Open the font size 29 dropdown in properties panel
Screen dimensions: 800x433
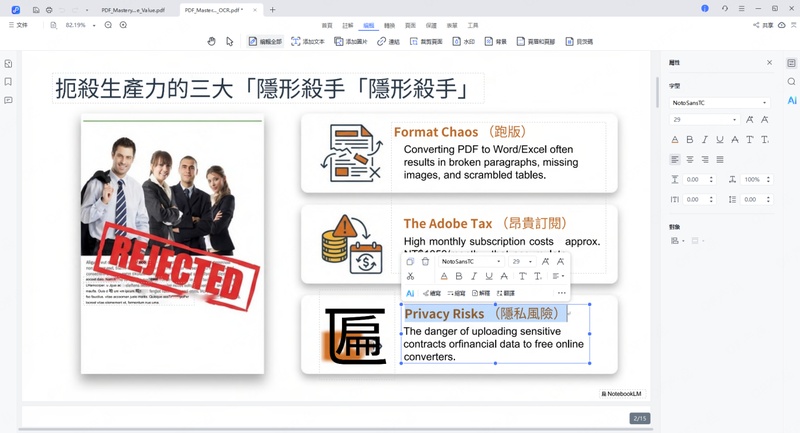[704, 119]
